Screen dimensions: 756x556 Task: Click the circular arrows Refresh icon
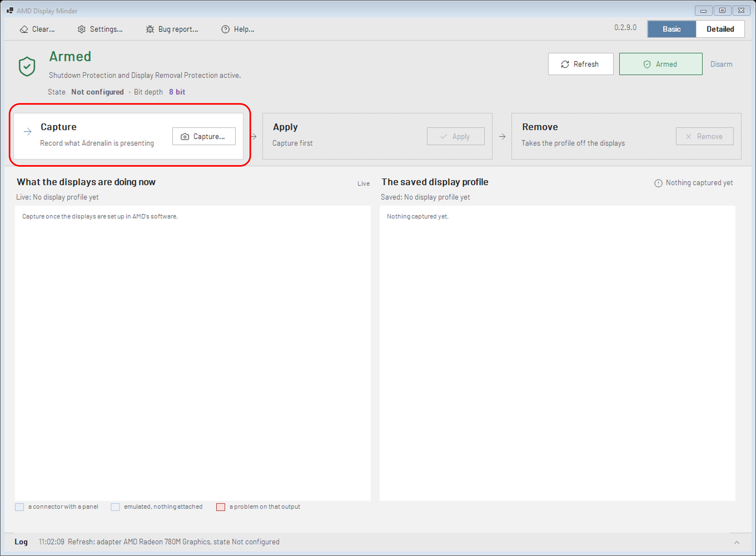pos(565,64)
